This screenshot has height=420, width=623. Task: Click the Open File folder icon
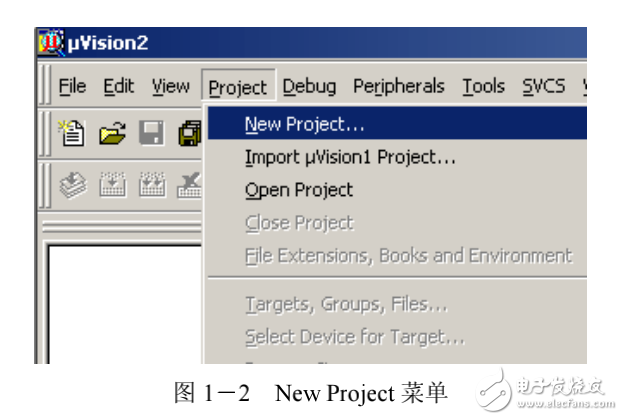click(x=112, y=135)
